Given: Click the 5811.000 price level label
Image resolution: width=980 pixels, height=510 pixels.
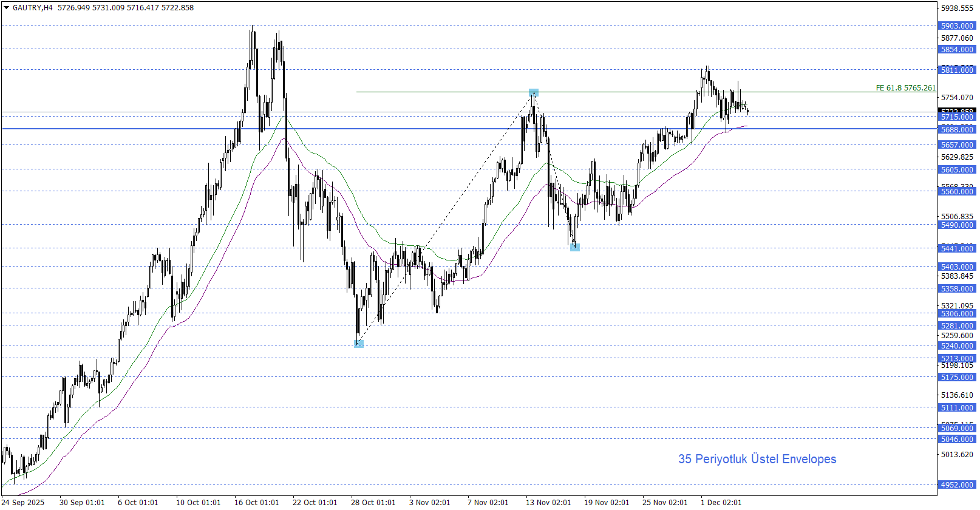Looking at the screenshot, I should (x=957, y=70).
